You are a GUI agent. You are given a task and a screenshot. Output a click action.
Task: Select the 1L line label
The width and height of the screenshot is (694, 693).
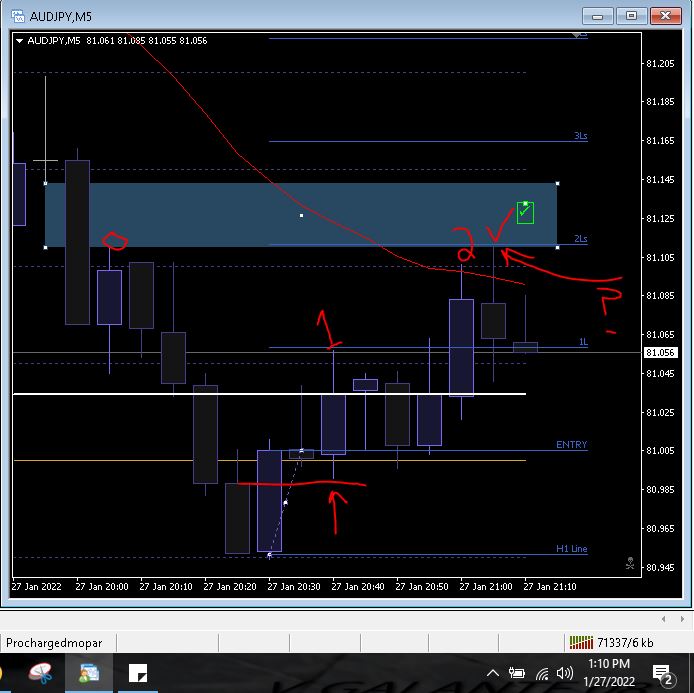[x=583, y=342]
